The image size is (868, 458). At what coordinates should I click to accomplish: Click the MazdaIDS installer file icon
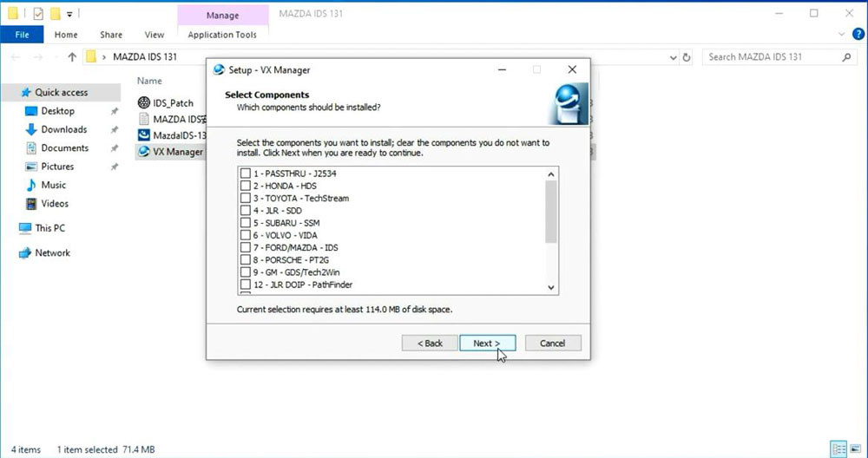click(x=144, y=135)
